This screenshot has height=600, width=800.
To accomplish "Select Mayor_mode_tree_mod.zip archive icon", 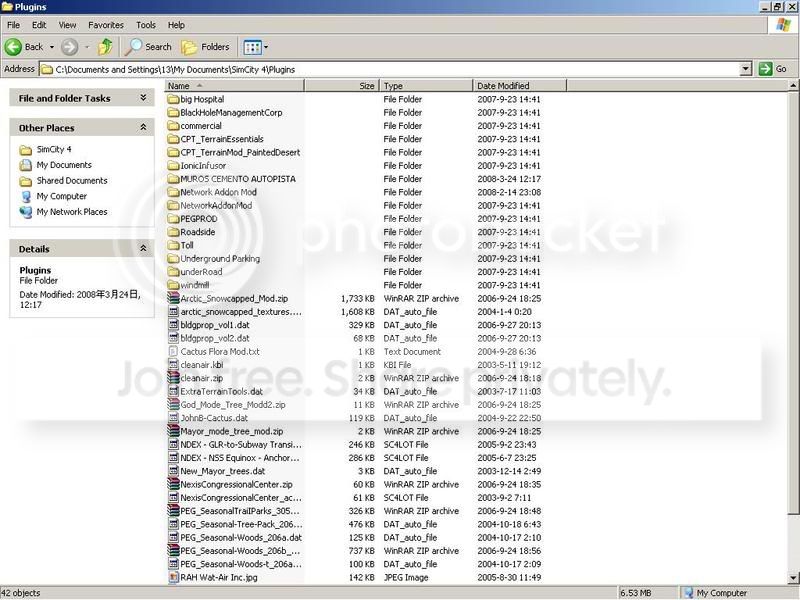I will (x=173, y=431).
